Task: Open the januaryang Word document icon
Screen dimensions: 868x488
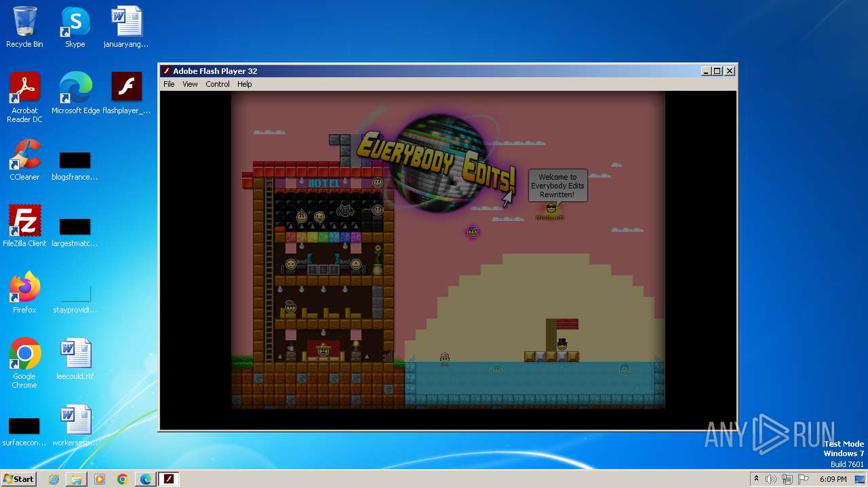Action: coord(126,28)
